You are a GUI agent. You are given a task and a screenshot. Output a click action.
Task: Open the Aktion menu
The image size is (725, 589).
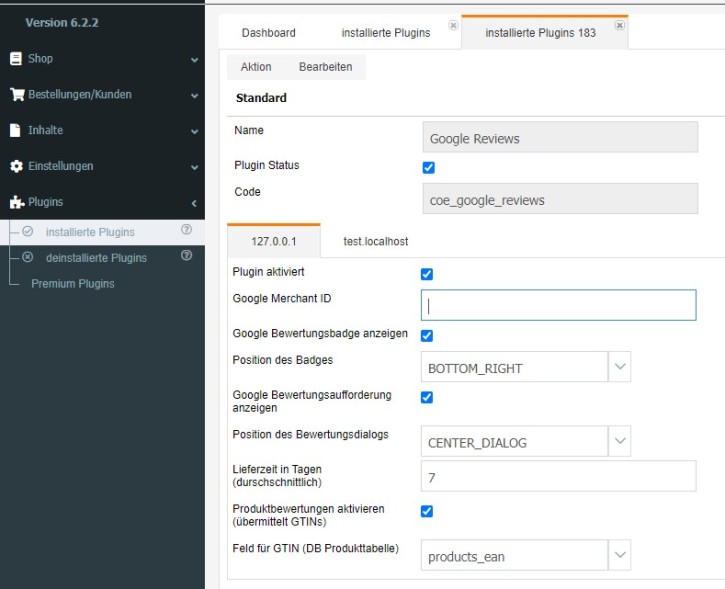(x=256, y=67)
